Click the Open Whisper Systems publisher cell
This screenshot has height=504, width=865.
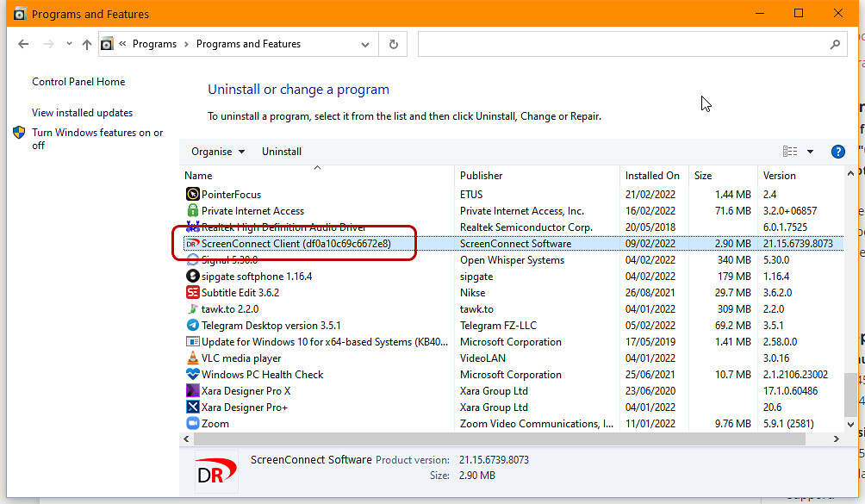(x=512, y=259)
